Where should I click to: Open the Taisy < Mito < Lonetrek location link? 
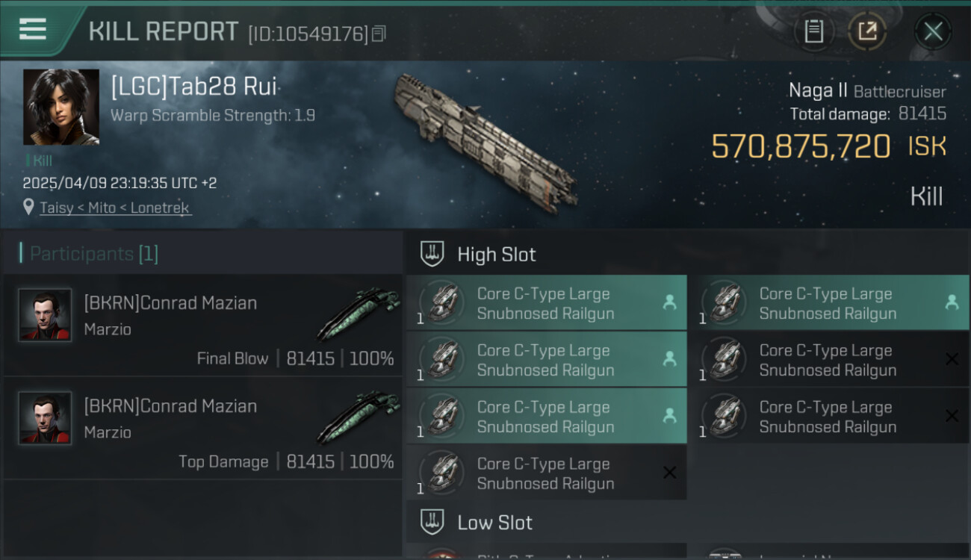click(116, 208)
